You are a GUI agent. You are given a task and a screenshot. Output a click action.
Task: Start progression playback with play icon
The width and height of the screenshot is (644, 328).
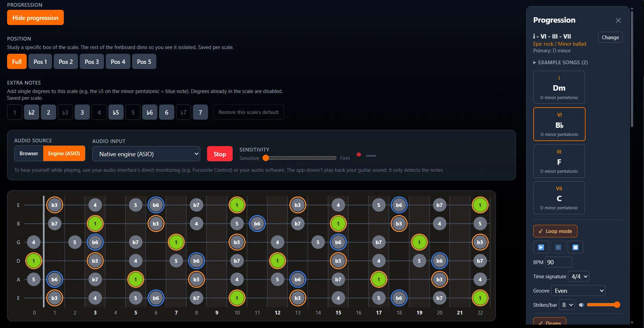[x=541, y=247]
